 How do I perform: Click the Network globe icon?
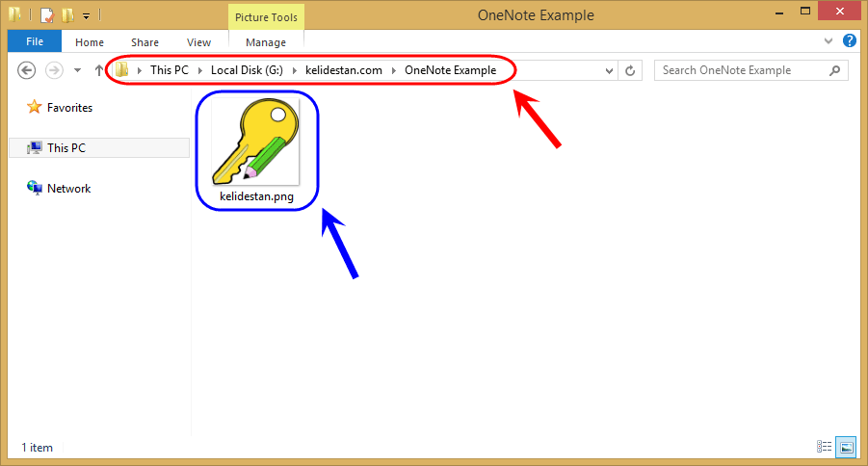click(35, 188)
